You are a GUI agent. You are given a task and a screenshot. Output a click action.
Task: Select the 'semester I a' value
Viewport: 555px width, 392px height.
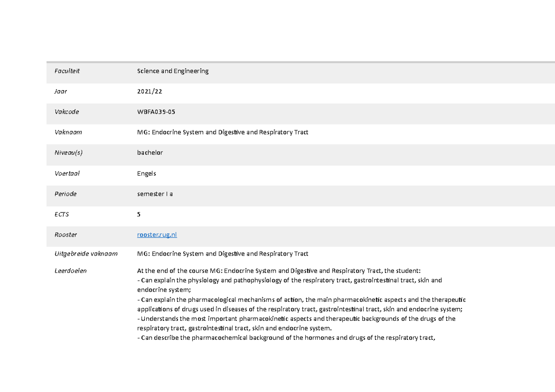click(x=155, y=194)
